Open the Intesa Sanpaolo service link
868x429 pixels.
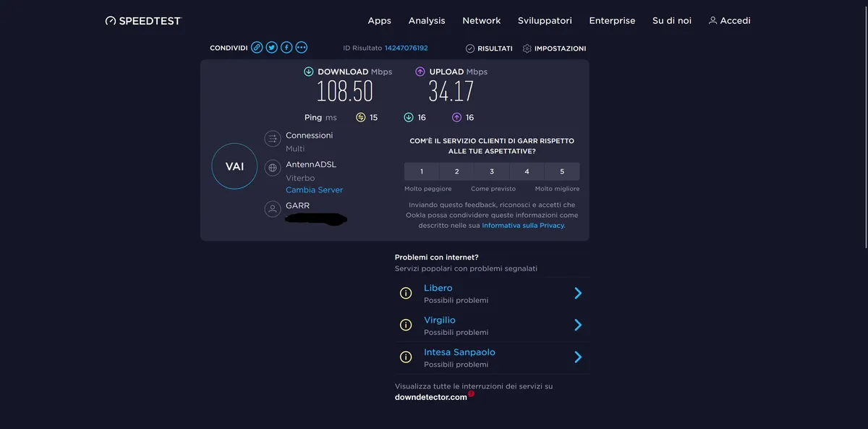click(459, 352)
